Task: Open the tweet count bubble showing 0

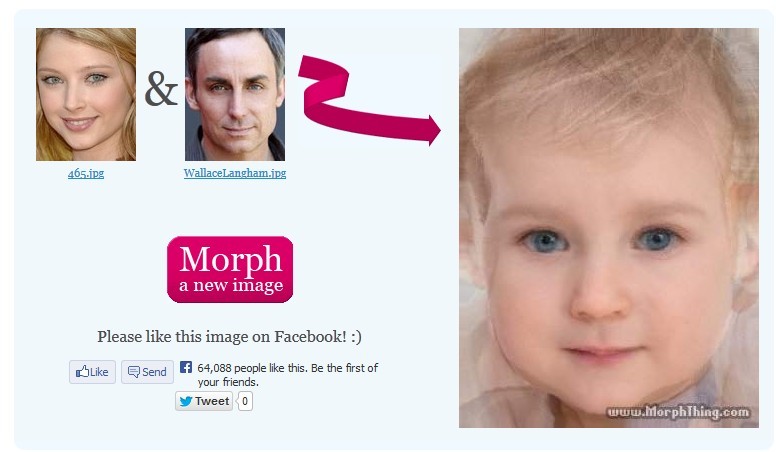Action: click(244, 401)
